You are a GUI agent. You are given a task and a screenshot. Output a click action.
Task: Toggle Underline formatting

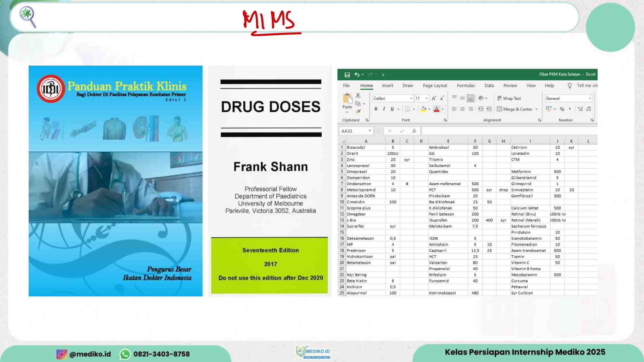(x=392, y=109)
